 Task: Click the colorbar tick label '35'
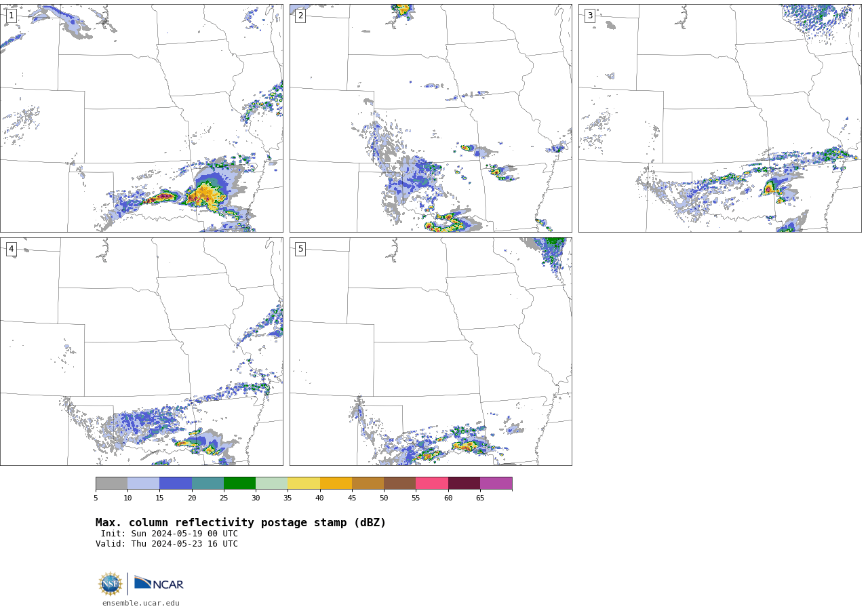[288, 498]
